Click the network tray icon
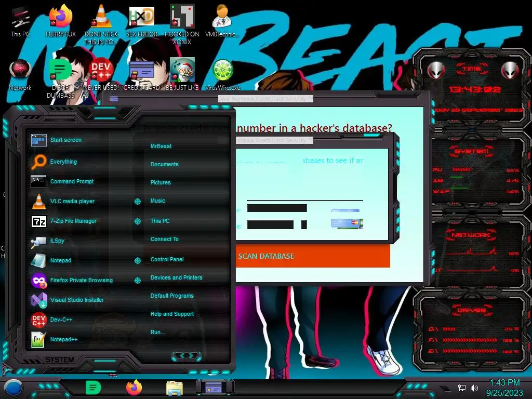Viewport: 532px width, 399px height. 461,388
